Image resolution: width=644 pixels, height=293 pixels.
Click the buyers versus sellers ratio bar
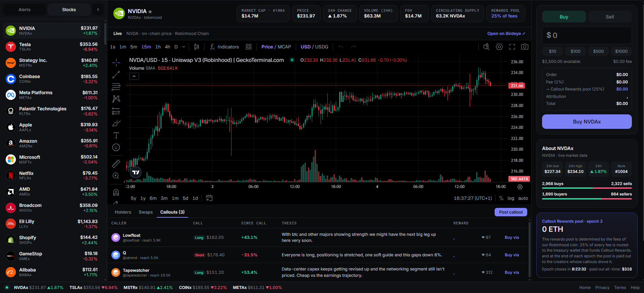(587, 198)
